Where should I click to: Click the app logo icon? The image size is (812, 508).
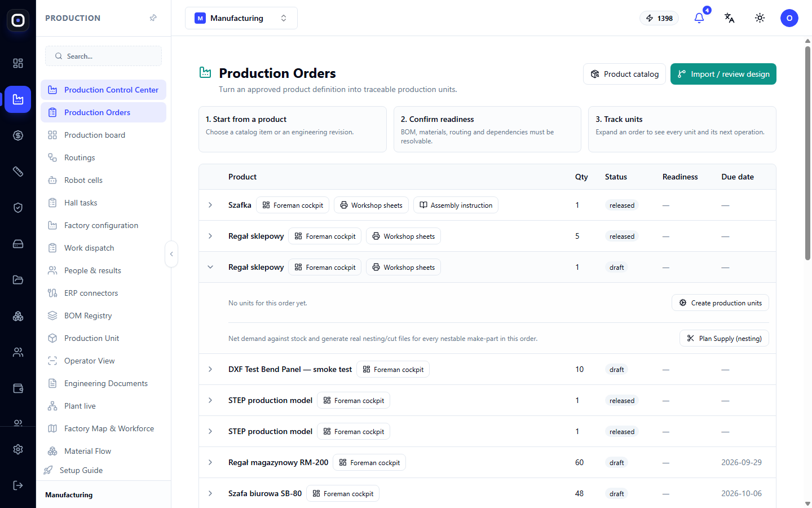[18, 20]
